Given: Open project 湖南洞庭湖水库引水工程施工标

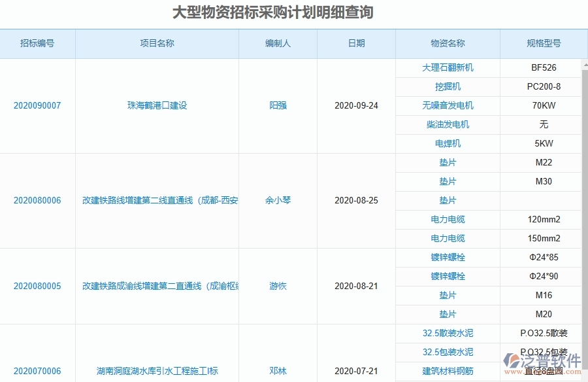Looking at the screenshot, I should (x=156, y=371).
